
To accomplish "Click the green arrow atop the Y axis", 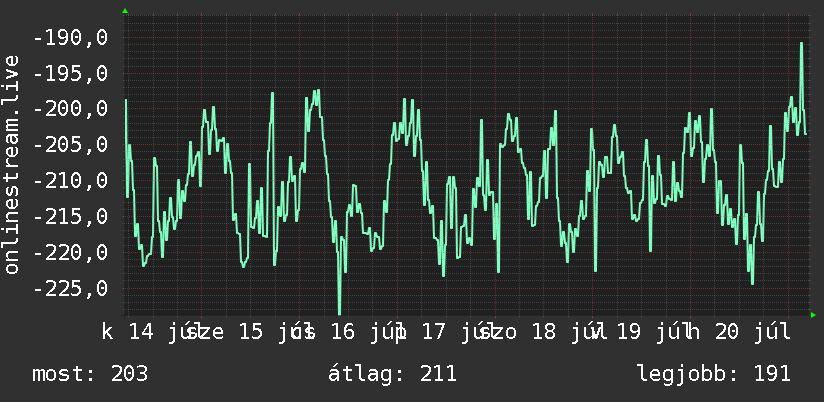I will coord(125,11).
